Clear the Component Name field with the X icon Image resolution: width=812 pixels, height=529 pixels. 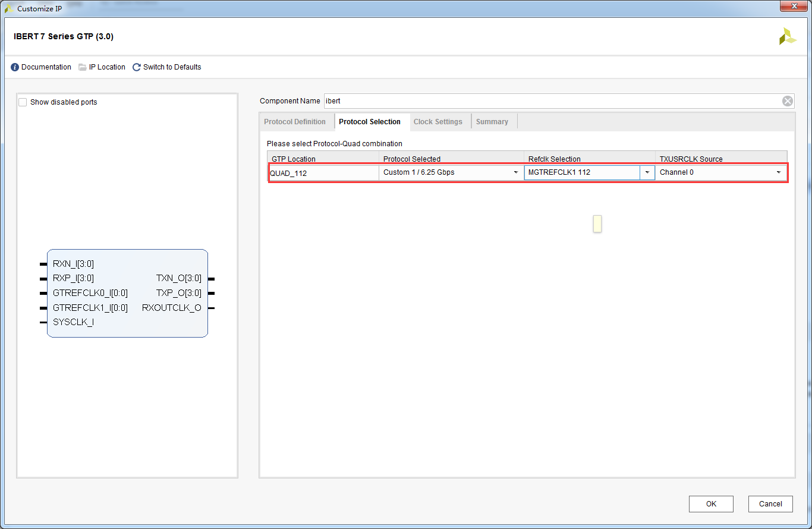click(788, 101)
